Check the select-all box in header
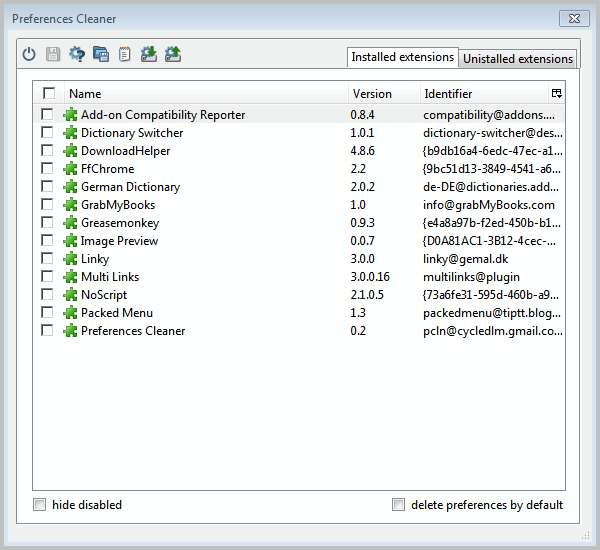600x550 pixels. [x=48, y=93]
